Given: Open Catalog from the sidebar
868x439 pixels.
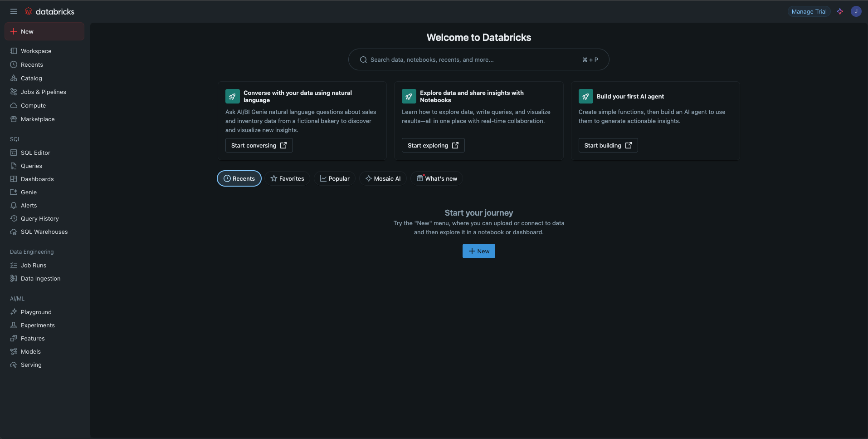Looking at the screenshot, I should coord(44,78).
